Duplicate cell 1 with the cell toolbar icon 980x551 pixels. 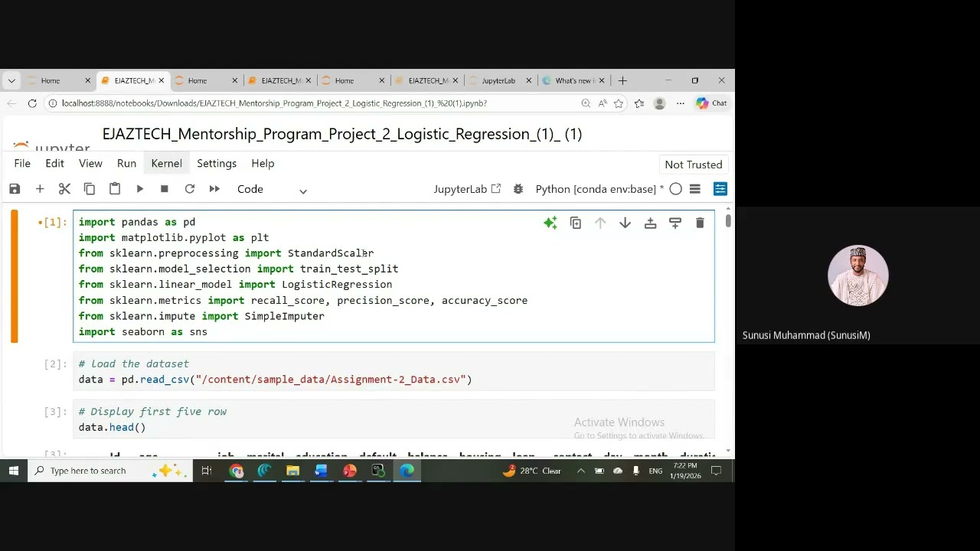[576, 223]
